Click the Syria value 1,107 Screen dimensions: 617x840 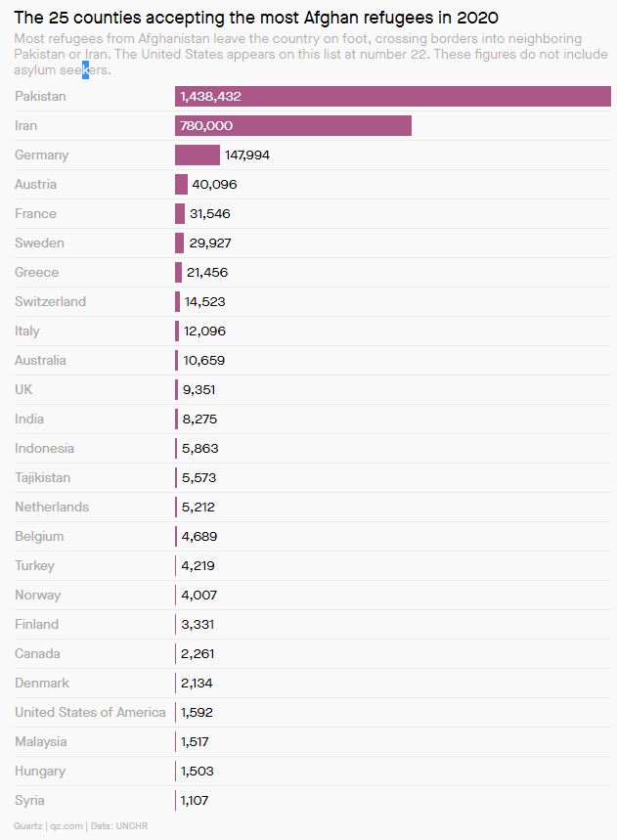point(194,800)
